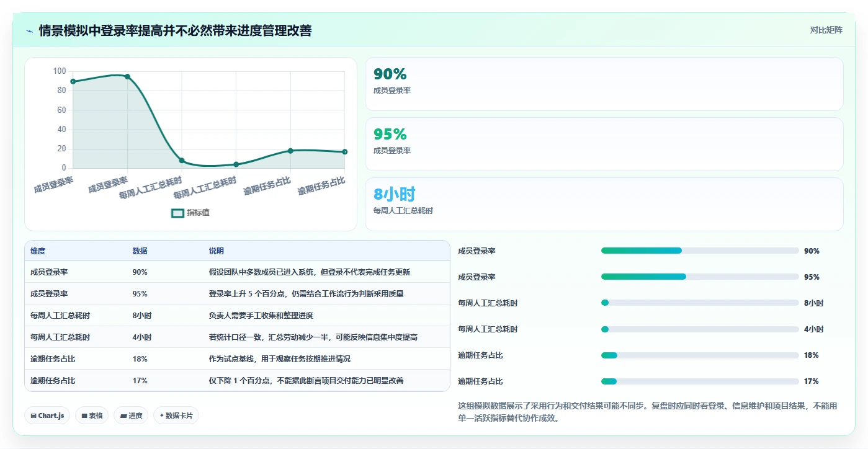The width and height of the screenshot is (868, 449).
Task: Click the 逾期任务占比 progress bar showing 18%
Action: [700, 355]
